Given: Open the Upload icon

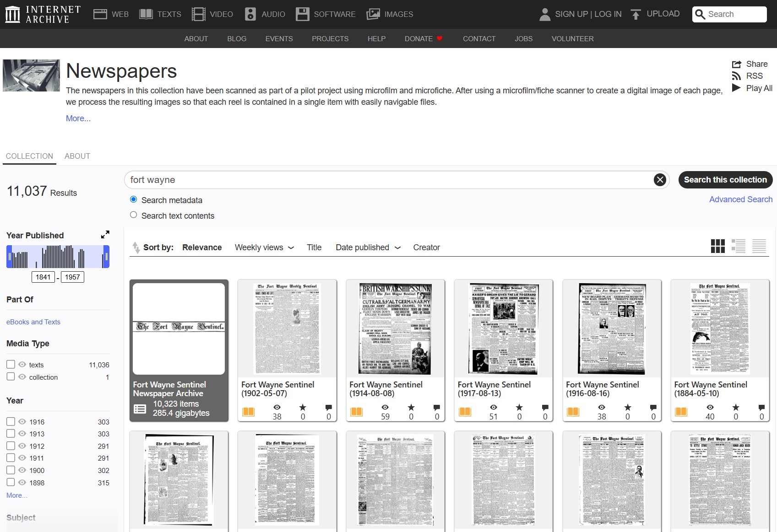Looking at the screenshot, I should pyautogui.click(x=636, y=14).
